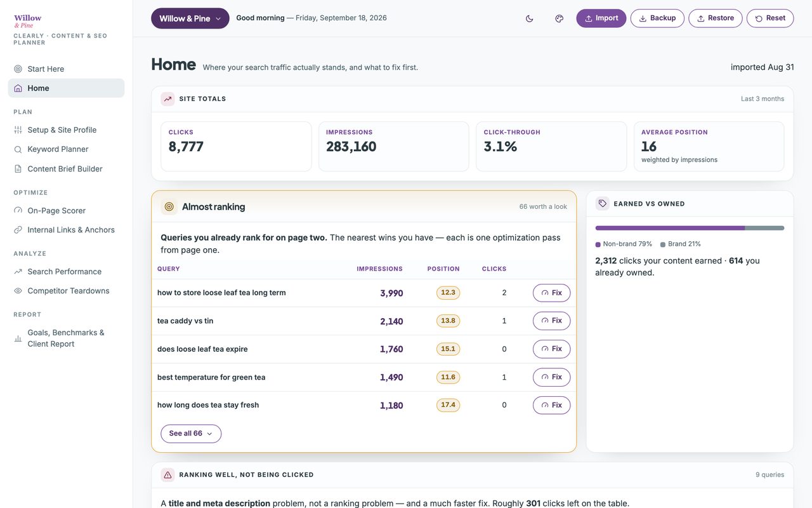Fix 'how to store loose leaf tea' query
812x508 pixels.
tap(551, 293)
